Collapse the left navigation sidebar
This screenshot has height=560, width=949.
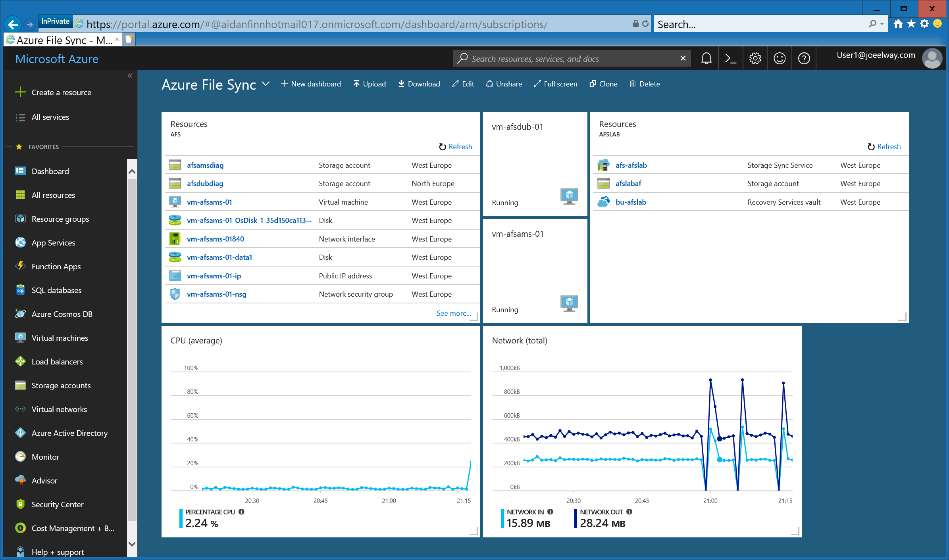click(x=130, y=76)
